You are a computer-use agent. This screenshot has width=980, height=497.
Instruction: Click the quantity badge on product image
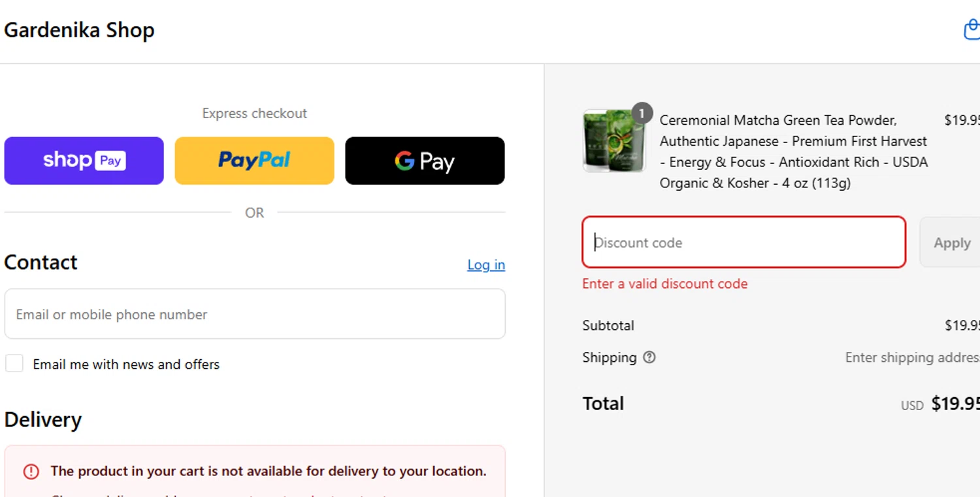coord(642,114)
